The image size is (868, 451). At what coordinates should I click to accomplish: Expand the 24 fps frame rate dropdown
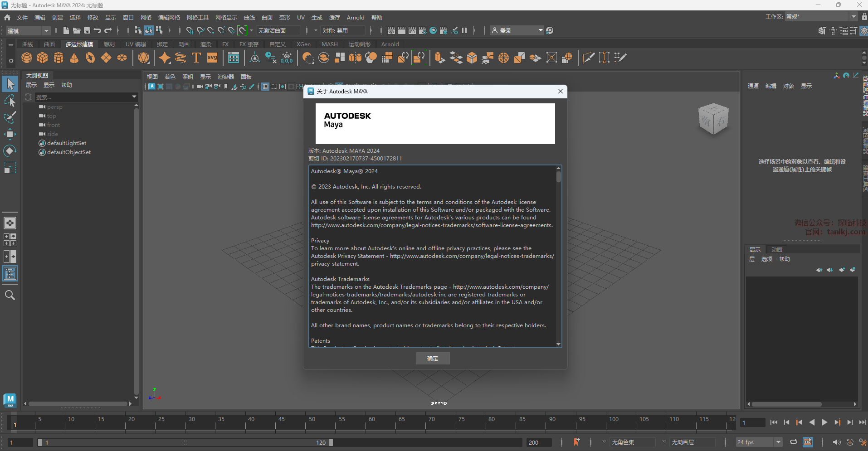(x=778, y=442)
